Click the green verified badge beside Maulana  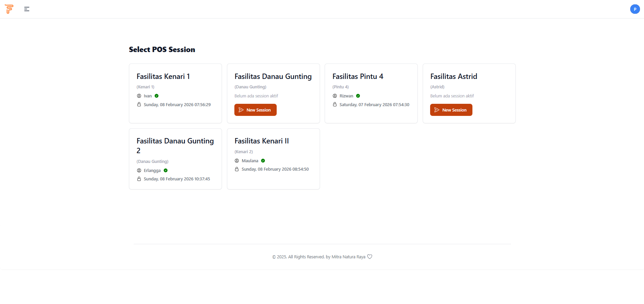[x=263, y=161]
